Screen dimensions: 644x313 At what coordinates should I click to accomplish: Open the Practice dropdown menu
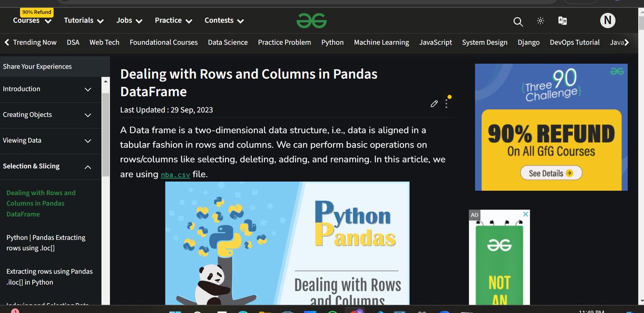pos(173,21)
